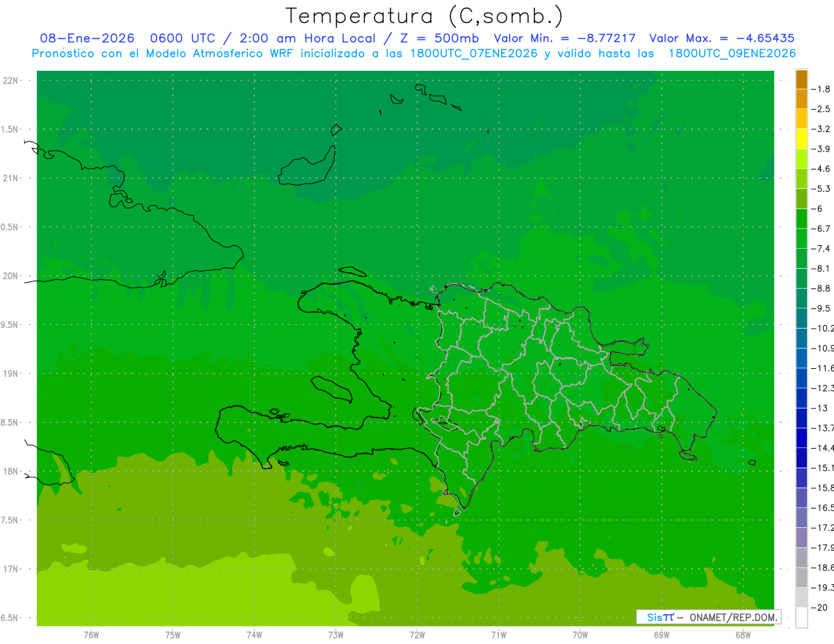
Task: Select the date text "08-Ene-2026"
Action: coord(87,38)
